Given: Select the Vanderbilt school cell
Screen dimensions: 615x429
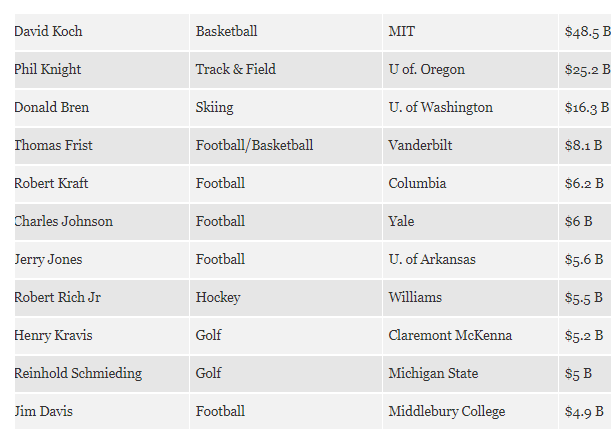Looking at the screenshot, I should coord(470,146).
